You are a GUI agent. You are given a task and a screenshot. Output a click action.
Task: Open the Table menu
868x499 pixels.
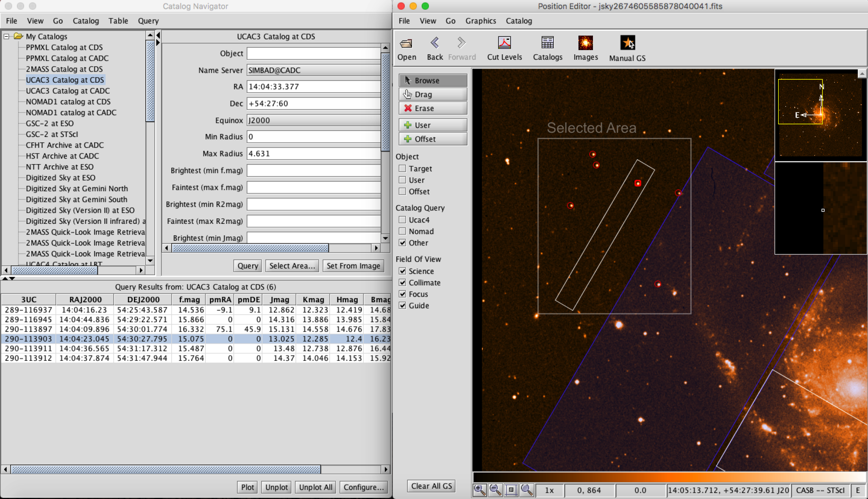tap(118, 21)
